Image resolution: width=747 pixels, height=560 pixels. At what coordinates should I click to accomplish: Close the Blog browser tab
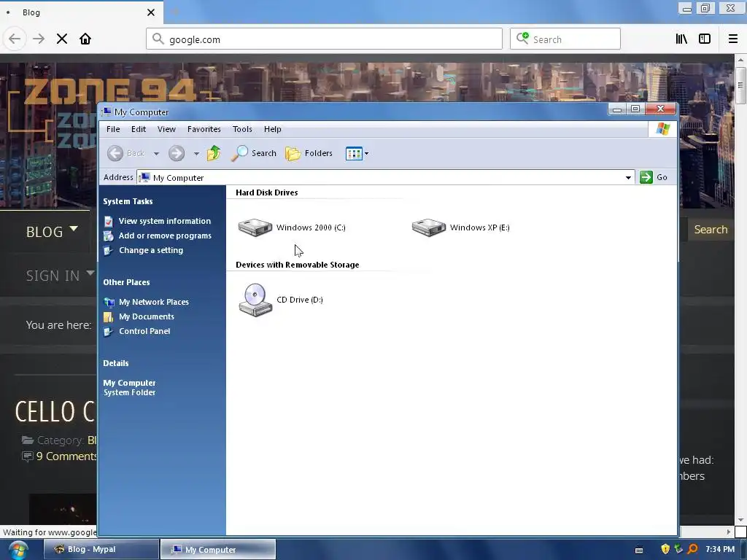pos(151,12)
